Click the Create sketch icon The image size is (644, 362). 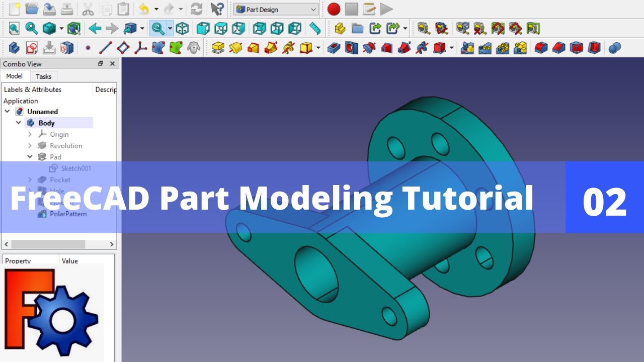(32, 48)
